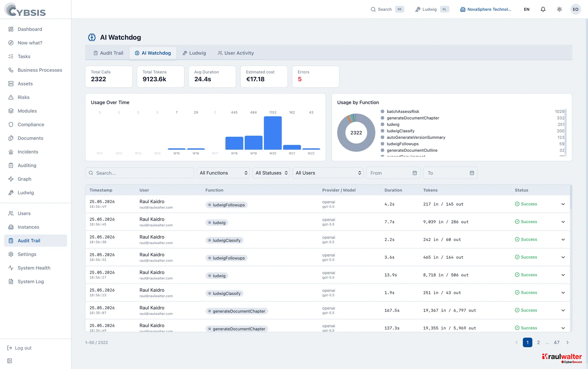Image resolution: width=588 pixels, height=369 pixels.
Task: Open the notifications bell
Action: point(543,9)
